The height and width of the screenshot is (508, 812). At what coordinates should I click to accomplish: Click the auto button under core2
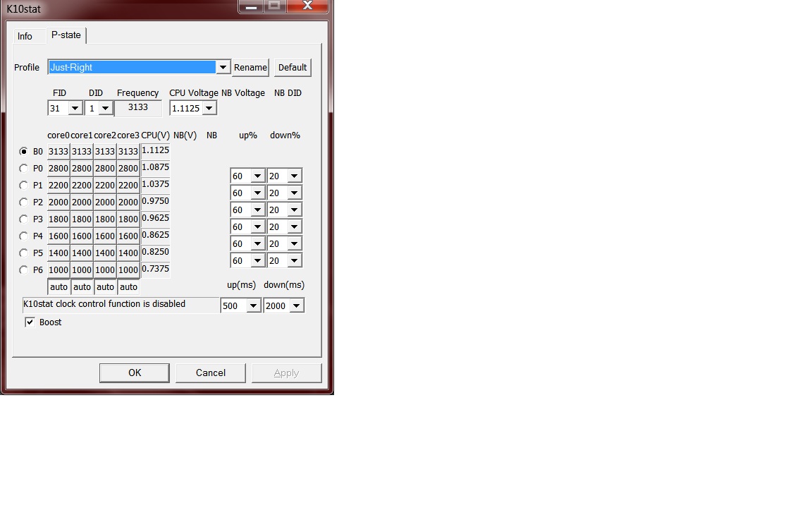point(105,287)
